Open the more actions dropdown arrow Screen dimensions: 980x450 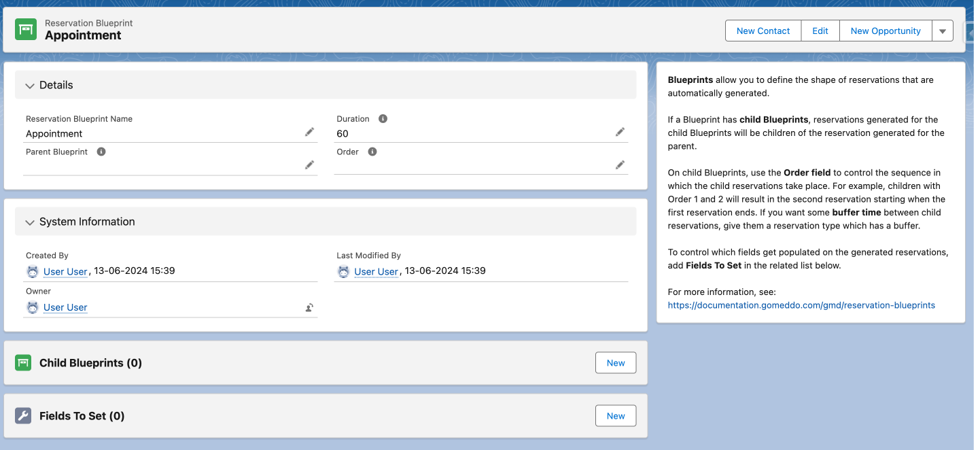pos(943,31)
